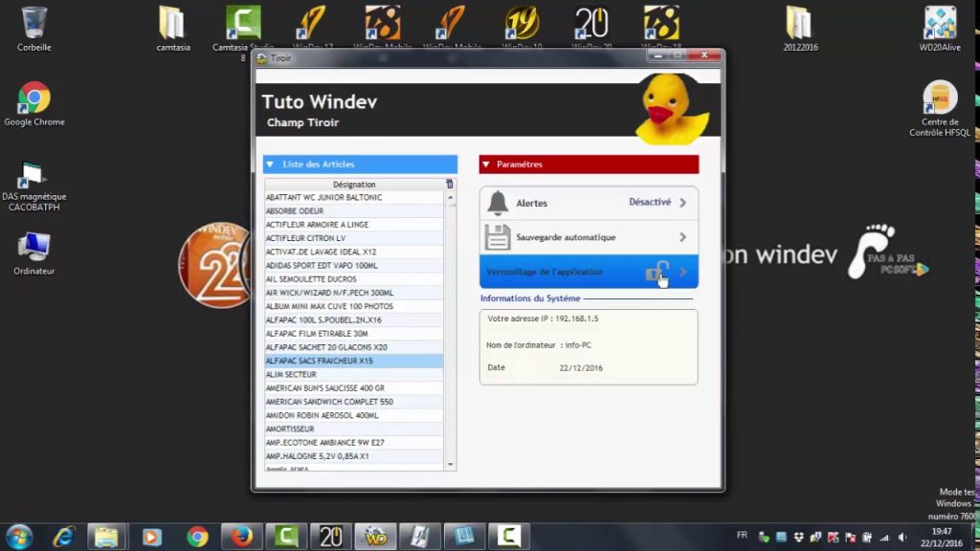Image resolution: width=980 pixels, height=551 pixels.
Task: Launch Internet Explorer from the taskbar
Action: coord(63,537)
